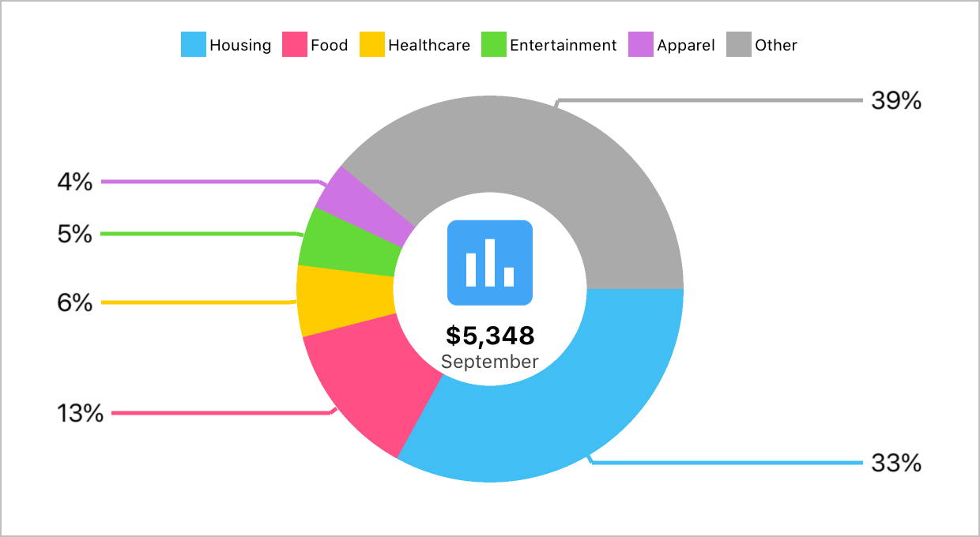980x537 pixels.
Task: Toggle the Apparel legend color box
Action: (641, 45)
